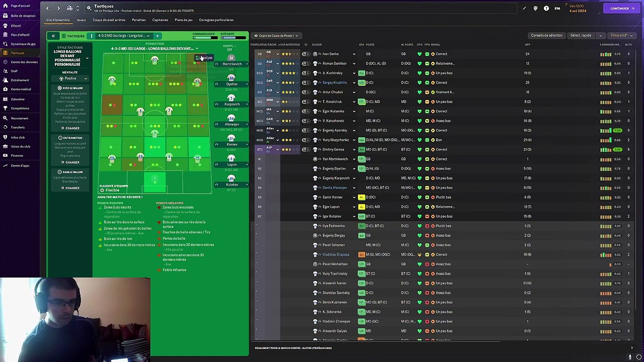Open the Martinkevich substitute dropdown
The image size is (644, 362).
[x=246, y=64]
